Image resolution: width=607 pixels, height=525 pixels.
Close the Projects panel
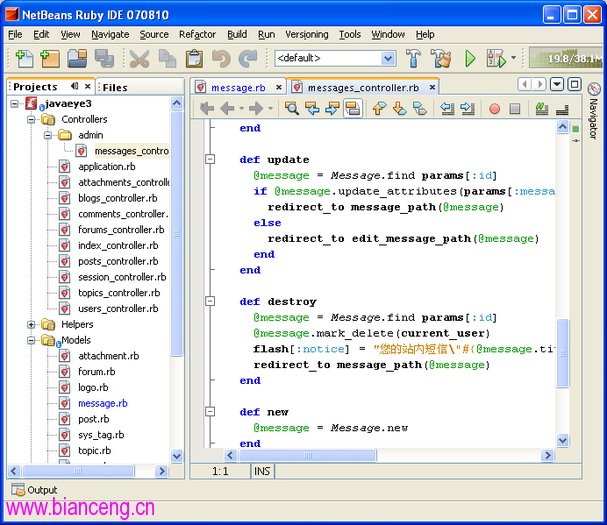pyautogui.click(x=88, y=86)
